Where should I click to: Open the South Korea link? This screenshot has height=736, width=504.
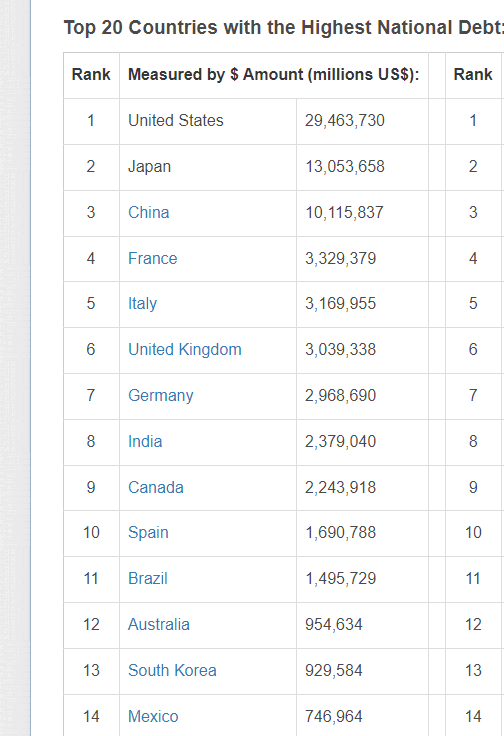coord(172,671)
